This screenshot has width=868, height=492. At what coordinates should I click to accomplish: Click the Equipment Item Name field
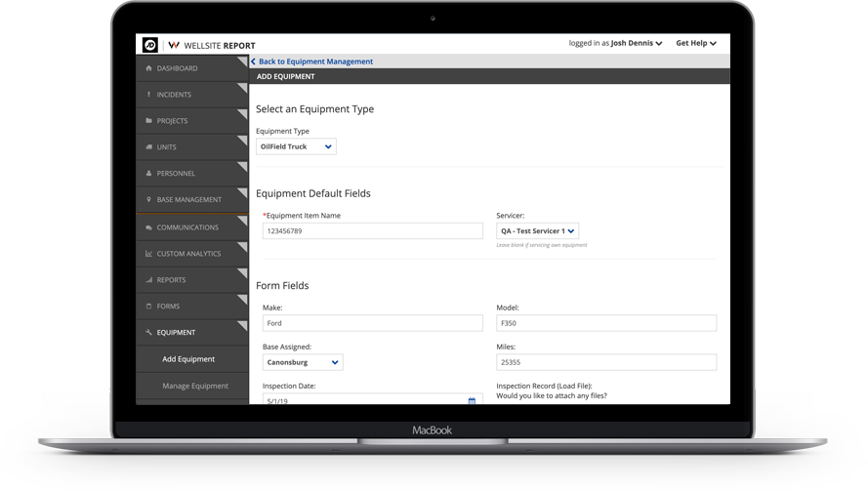tap(372, 231)
